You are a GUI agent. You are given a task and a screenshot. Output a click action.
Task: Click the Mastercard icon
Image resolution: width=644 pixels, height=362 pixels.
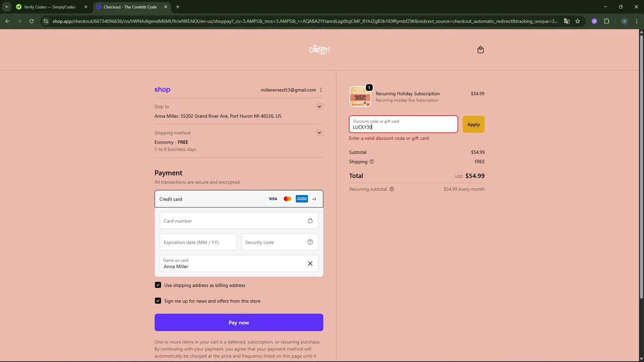coord(287,199)
